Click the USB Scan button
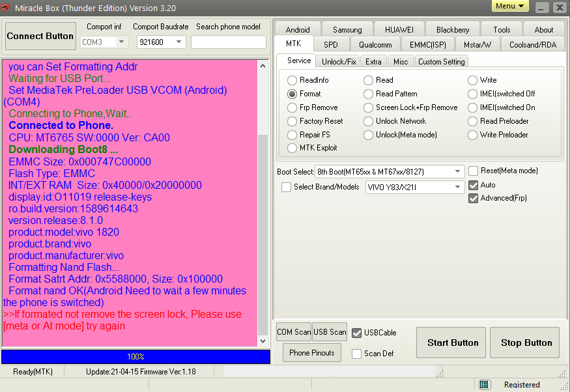This screenshot has height=392, width=570. (x=330, y=332)
